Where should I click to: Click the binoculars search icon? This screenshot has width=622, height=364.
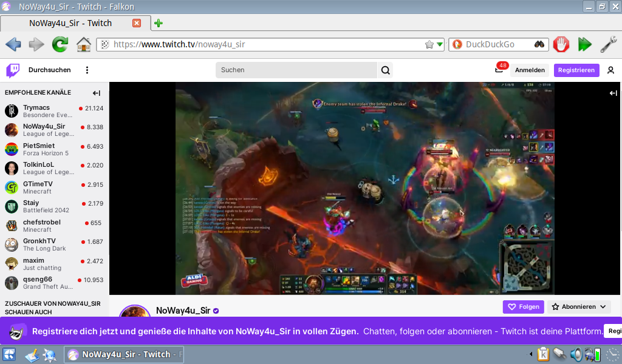539,44
